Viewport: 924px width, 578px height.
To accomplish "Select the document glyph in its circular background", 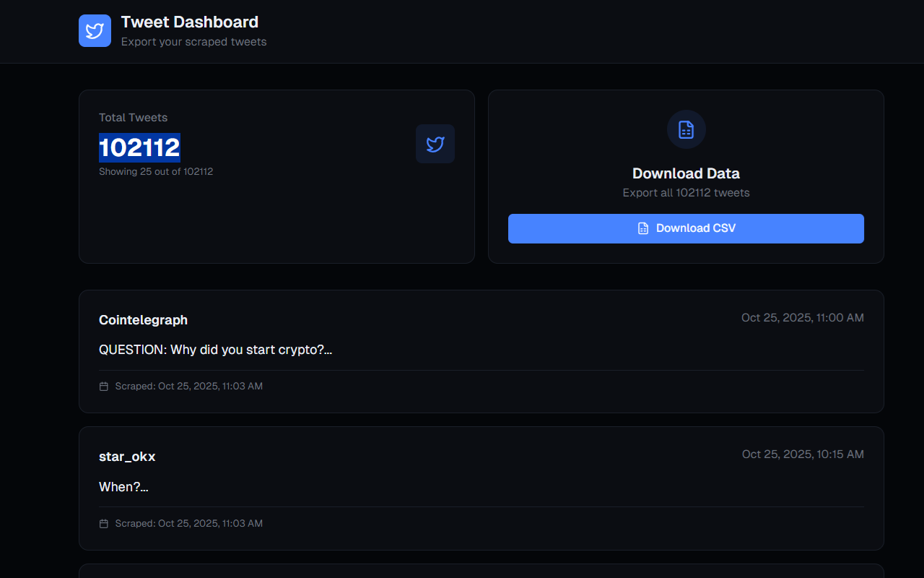I will pyautogui.click(x=686, y=129).
